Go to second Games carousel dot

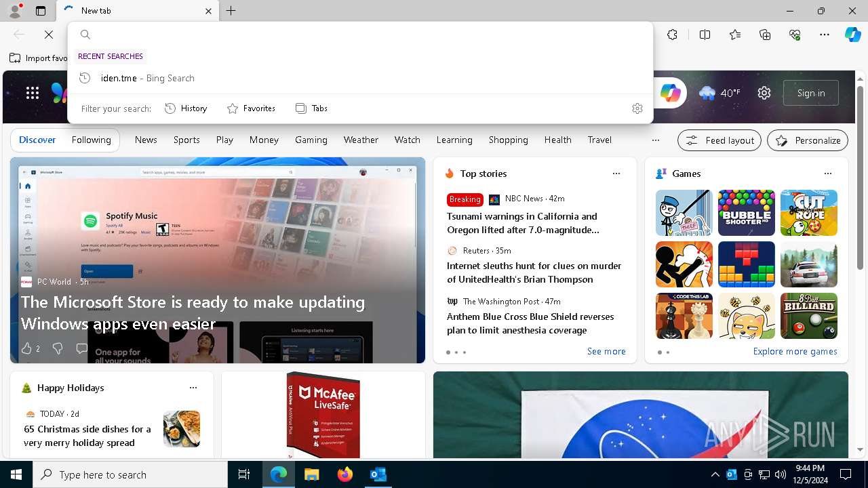(x=667, y=352)
